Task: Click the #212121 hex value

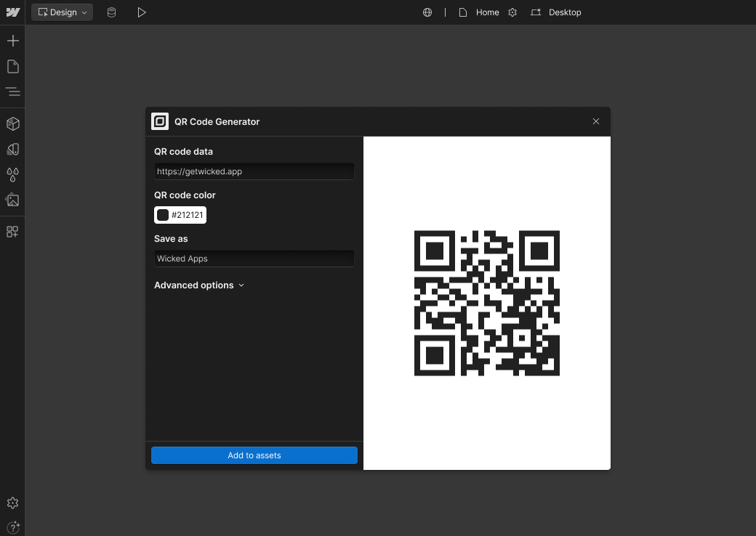Action: [x=187, y=215]
